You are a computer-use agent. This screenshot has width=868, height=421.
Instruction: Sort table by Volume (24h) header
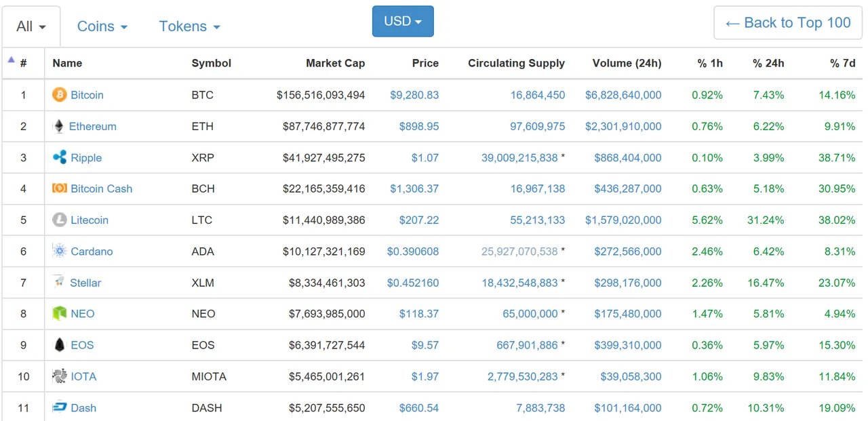point(627,63)
